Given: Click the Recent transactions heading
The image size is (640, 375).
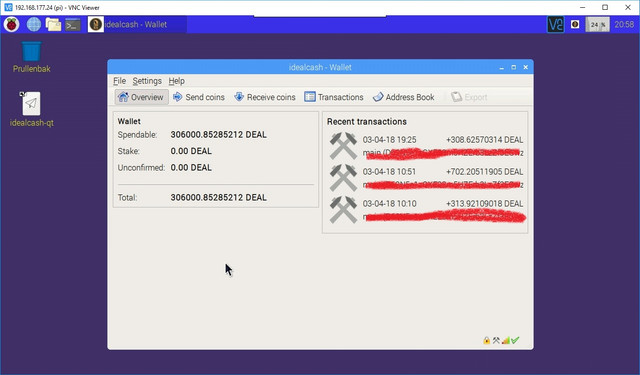Looking at the screenshot, I should pyautogui.click(x=367, y=122).
